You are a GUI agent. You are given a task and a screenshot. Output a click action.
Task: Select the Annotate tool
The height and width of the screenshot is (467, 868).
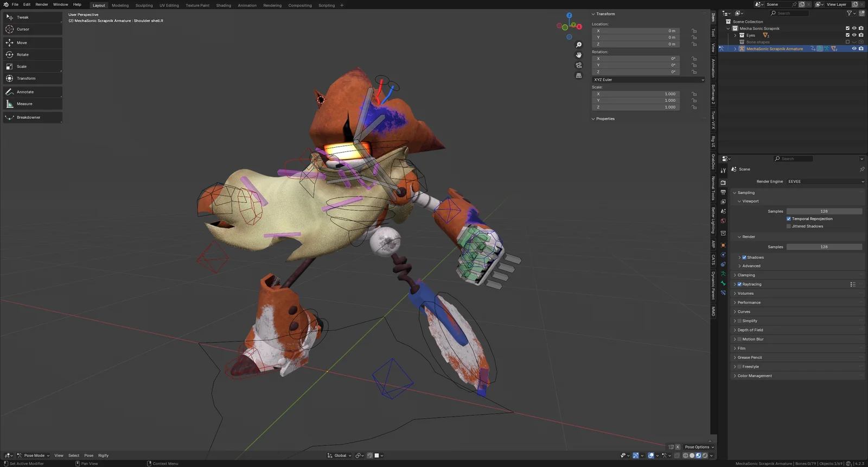[33, 92]
